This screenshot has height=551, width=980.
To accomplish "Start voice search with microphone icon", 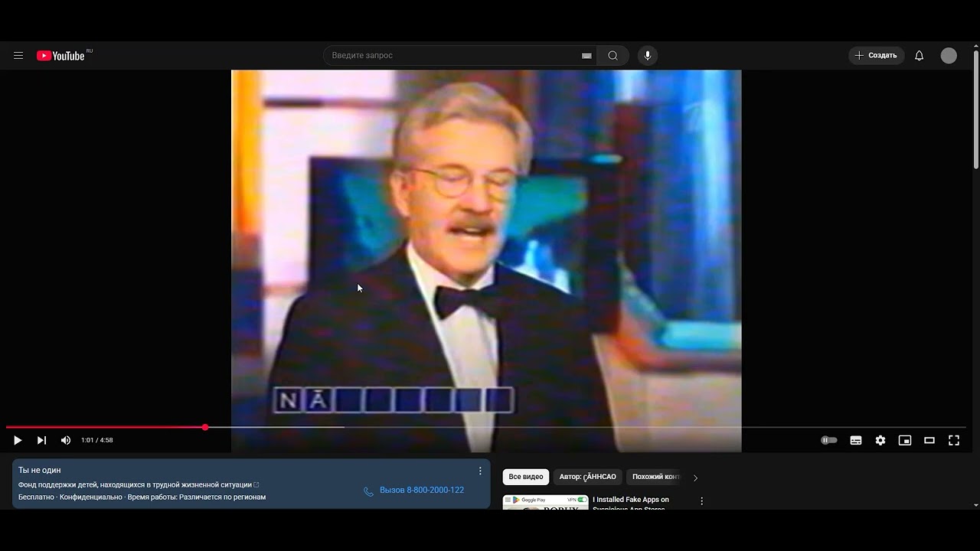I will click(648, 56).
